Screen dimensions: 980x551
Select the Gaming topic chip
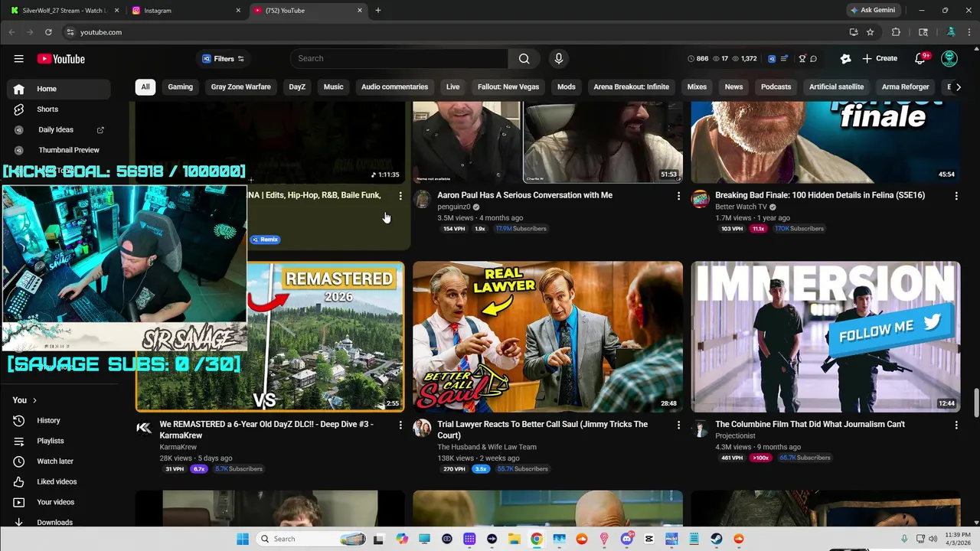[x=181, y=87]
